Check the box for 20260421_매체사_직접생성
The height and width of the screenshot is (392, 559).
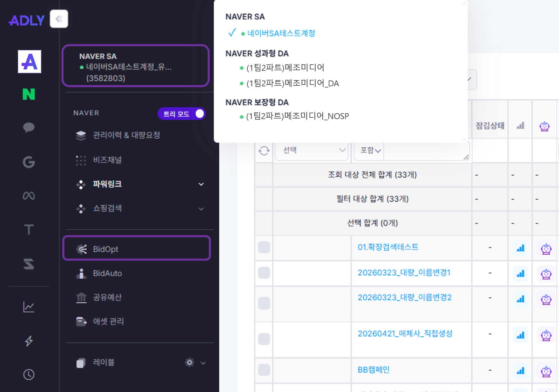pos(264,339)
